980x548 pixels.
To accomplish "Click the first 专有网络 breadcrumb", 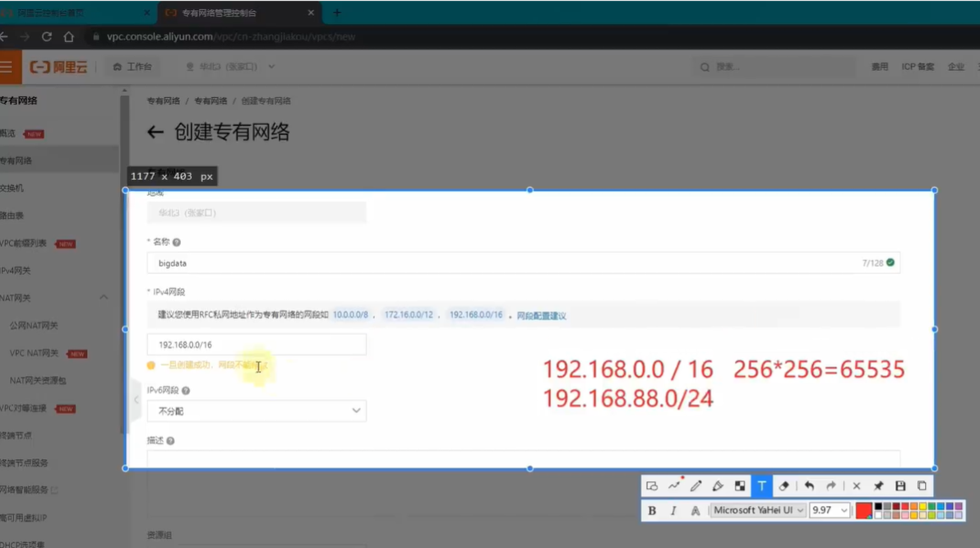I will tap(163, 100).
